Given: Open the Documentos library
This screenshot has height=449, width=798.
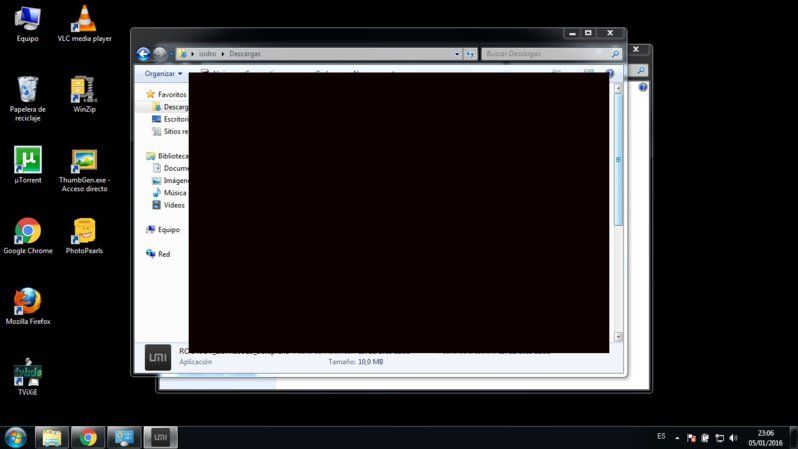Looking at the screenshot, I should pyautogui.click(x=170, y=168).
